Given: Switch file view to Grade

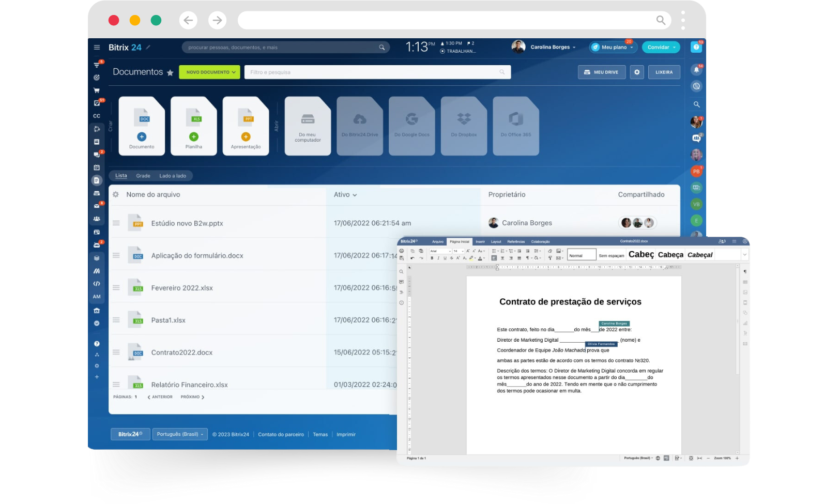Looking at the screenshot, I should pyautogui.click(x=143, y=176).
